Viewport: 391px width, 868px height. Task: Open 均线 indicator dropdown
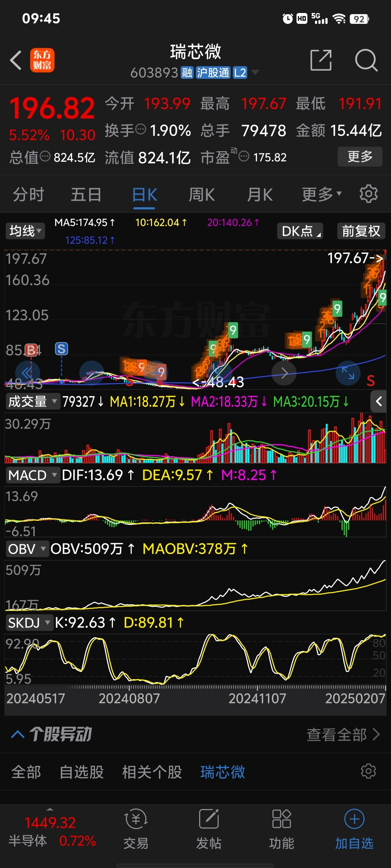25,231
